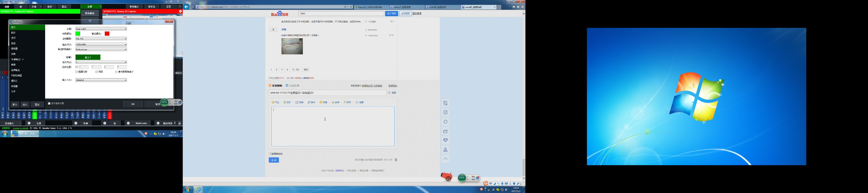Click the lock icon in vMix bottom bar
Image resolution: width=868 pixels, height=193 pixels.
pos(180,123)
